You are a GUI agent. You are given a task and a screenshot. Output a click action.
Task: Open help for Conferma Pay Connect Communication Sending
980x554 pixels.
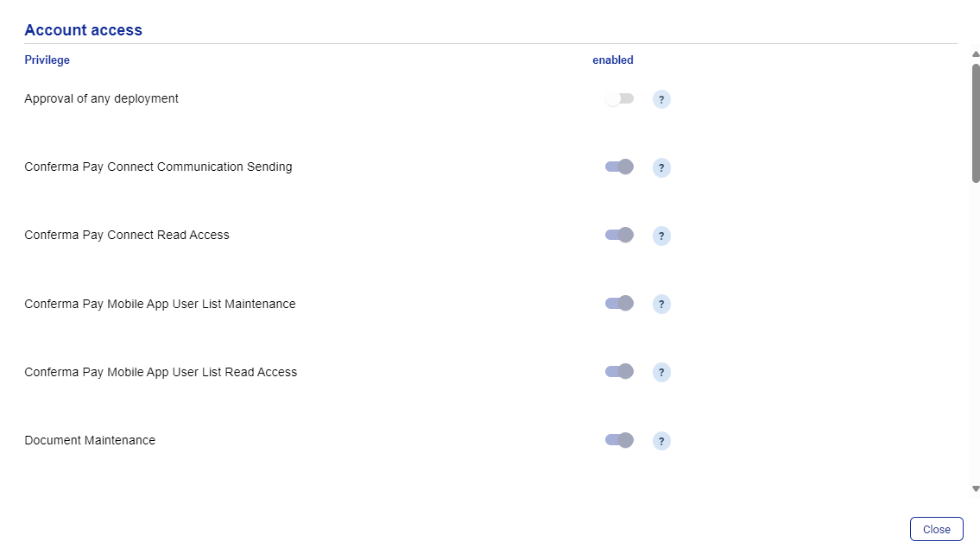661,167
